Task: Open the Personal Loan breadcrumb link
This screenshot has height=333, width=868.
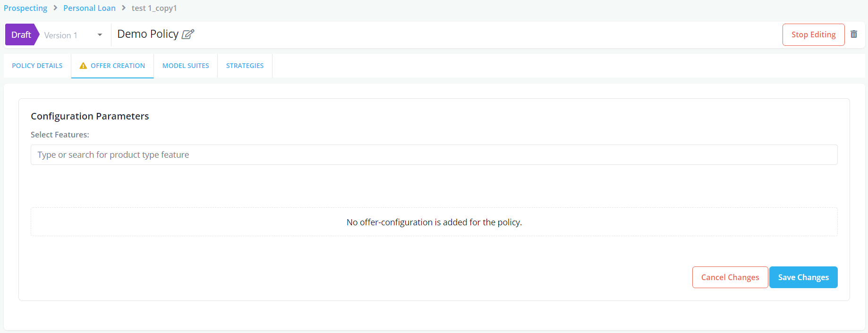Action: click(x=89, y=8)
